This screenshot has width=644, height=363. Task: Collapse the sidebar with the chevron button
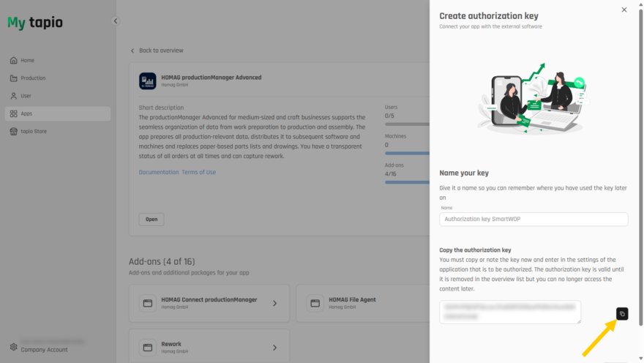click(116, 21)
